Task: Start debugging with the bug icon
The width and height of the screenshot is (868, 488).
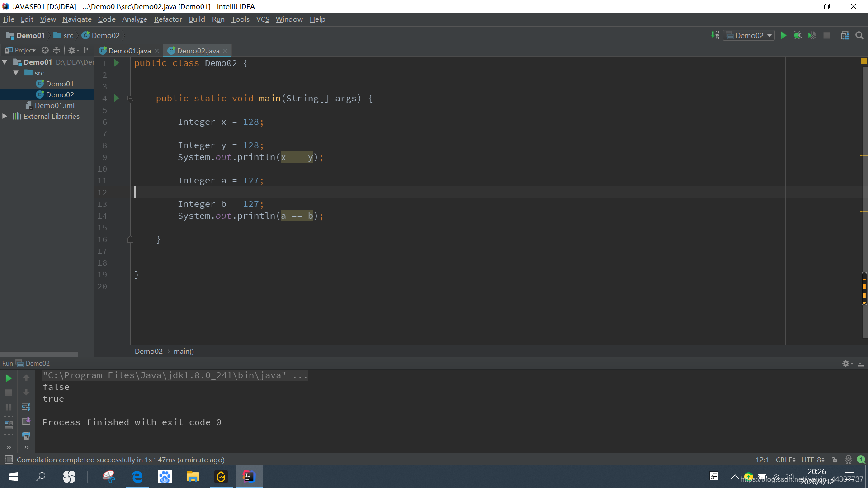Action: point(798,35)
